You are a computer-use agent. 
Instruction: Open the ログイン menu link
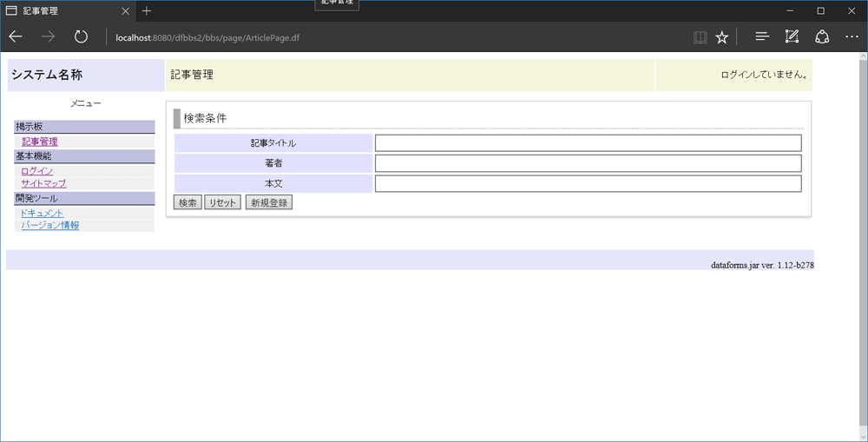tap(37, 171)
